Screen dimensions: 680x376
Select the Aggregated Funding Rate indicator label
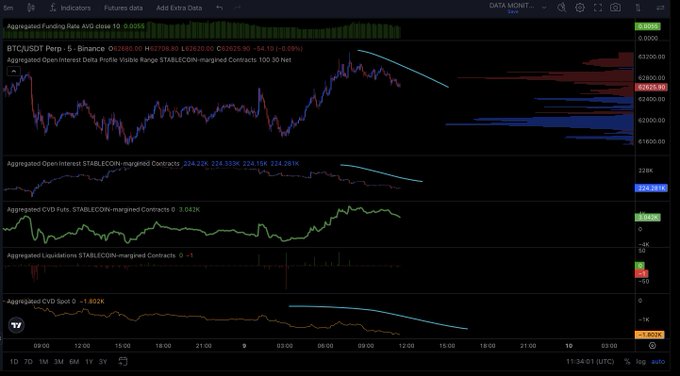click(63, 26)
